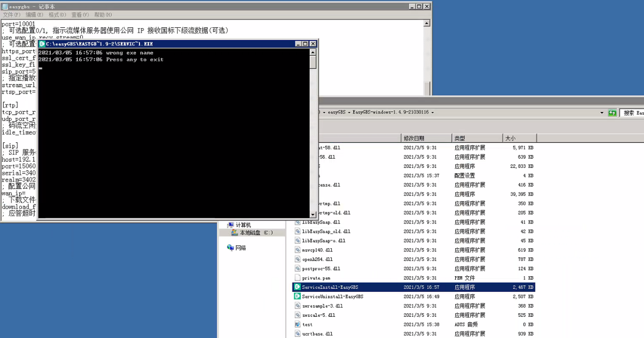Click the ServiceInstall-EasyGBS file icon
Screen dimensions: 644x338
click(297, 287)
